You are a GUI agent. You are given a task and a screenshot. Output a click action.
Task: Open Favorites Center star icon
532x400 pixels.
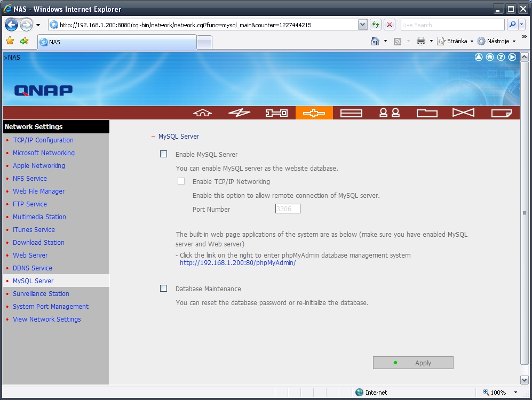(10, 41)
